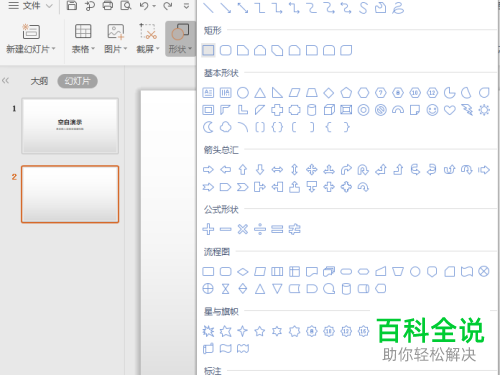Choose the diamond shape in 基本形状
The height and width of the screenshot is (375, 500).
click(x=329, y=93)
